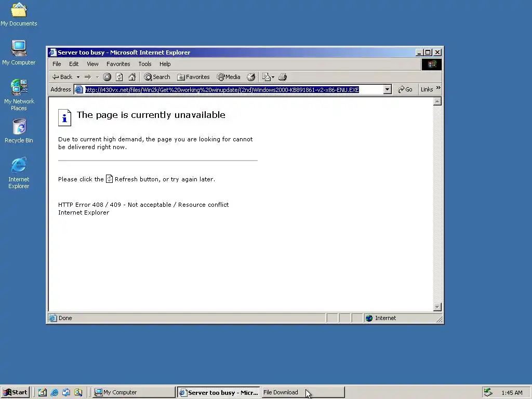
Task: Open the Media bar from toolbar
Action: pyautogui.click(x=229, y=77)
